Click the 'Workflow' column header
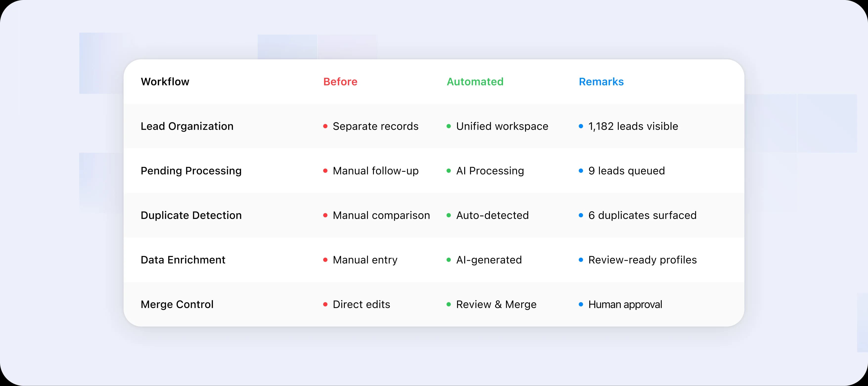 165,82
